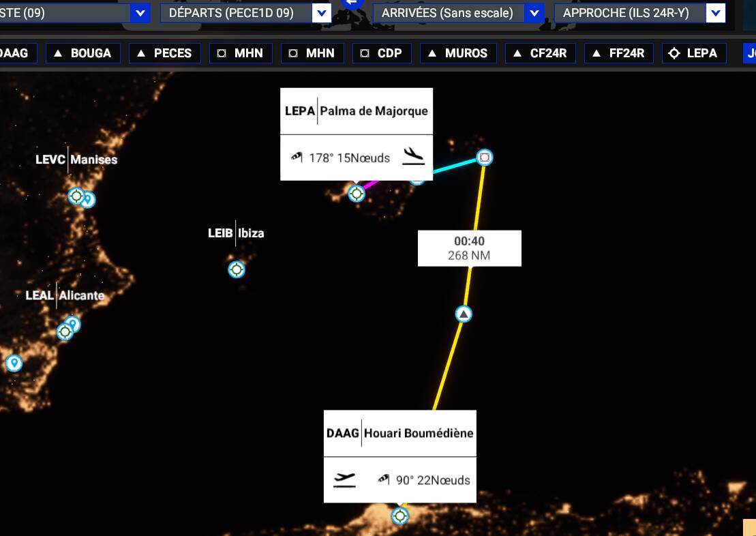Screen dimensions: 756x536
Task: Click the 00:40 268 NM leg label
Action: (x=469, y=248)
